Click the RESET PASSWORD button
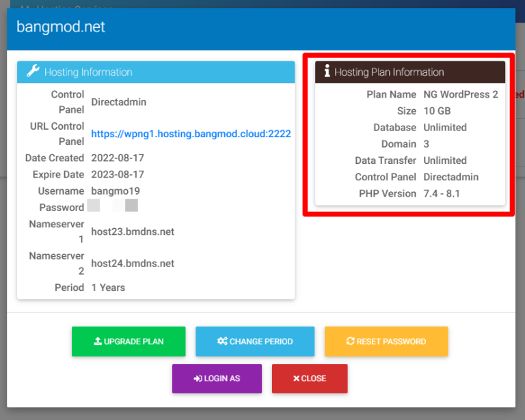The height and width of the screenshot is (420, 525). click(386, 341)
